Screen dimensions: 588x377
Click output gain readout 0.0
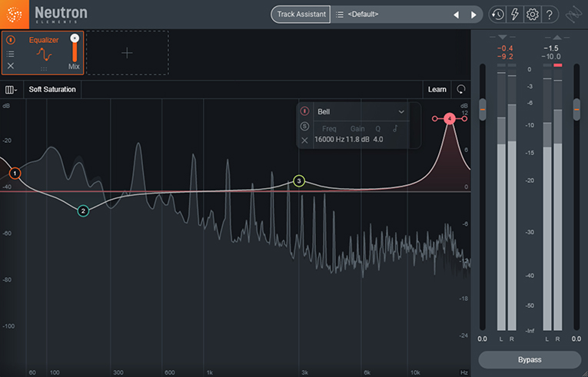click(576, 339)
